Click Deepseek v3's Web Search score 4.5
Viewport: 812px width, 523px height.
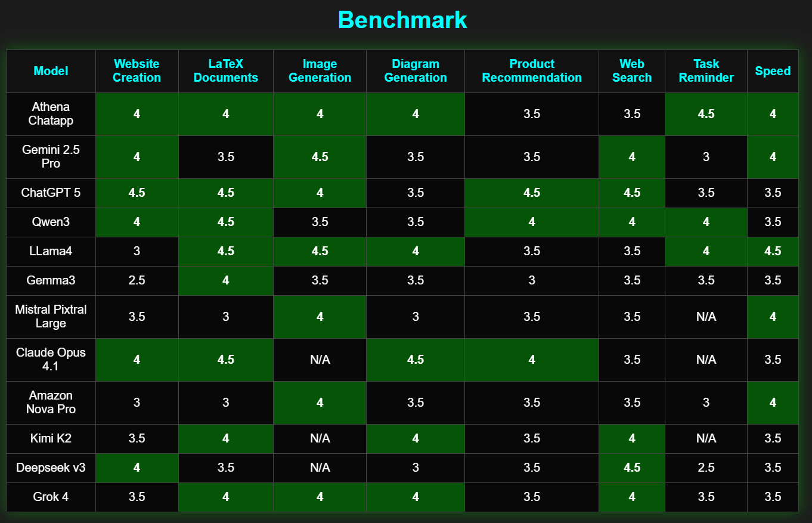632,468
